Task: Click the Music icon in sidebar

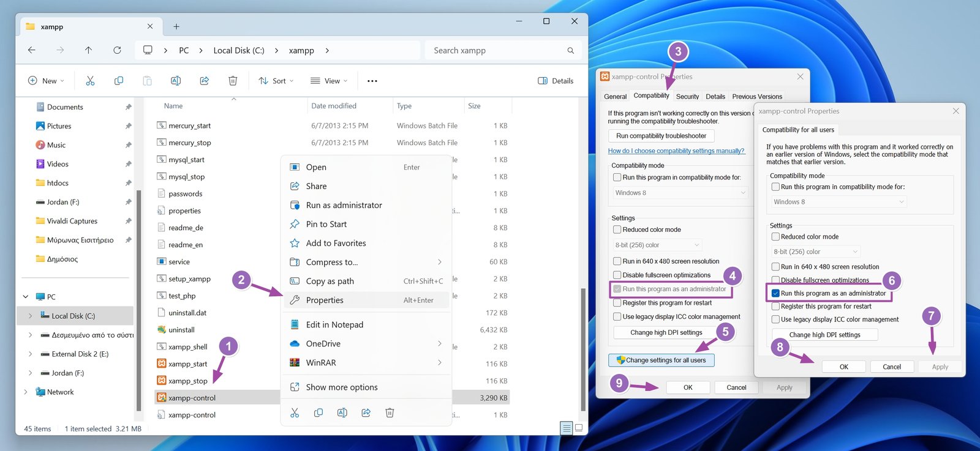Action: 40,145
